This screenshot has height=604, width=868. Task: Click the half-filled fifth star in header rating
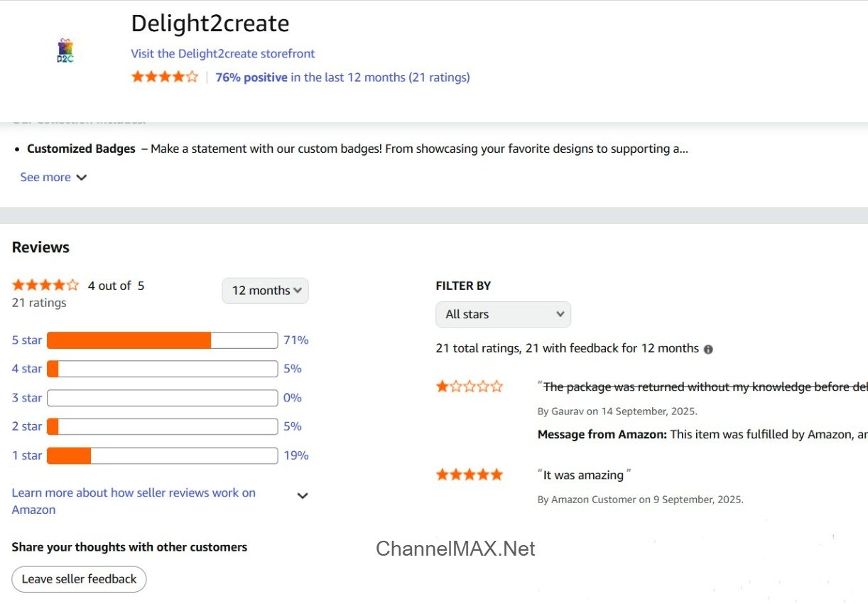[192, 76]
